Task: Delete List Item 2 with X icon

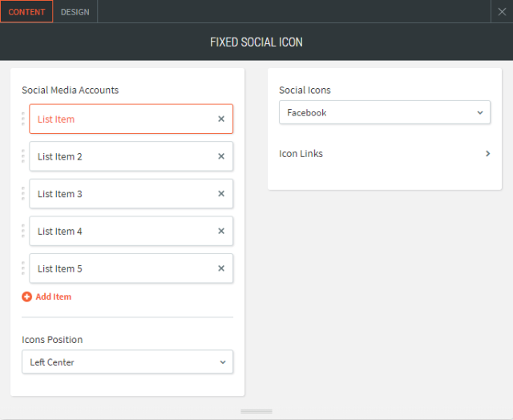Action: [x=221, y=157]
